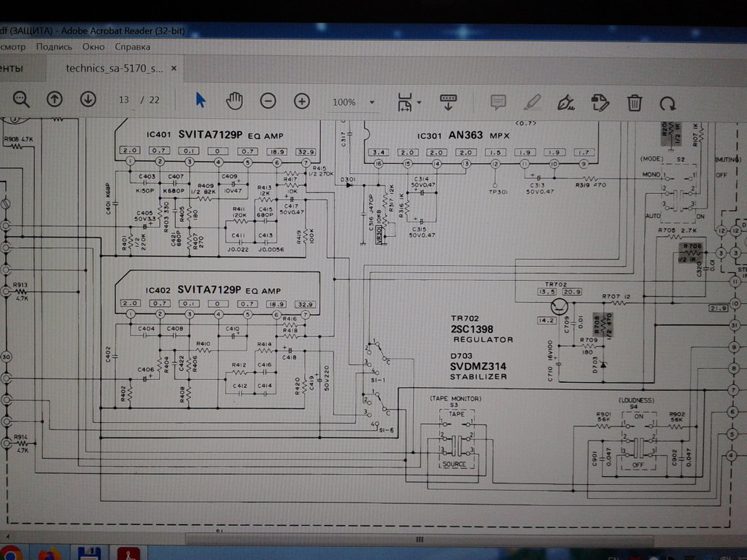The width and height of the screenshot is (747, 560).
Task: Choose the arrow selection tool
Action: click(x=201, y=100)
